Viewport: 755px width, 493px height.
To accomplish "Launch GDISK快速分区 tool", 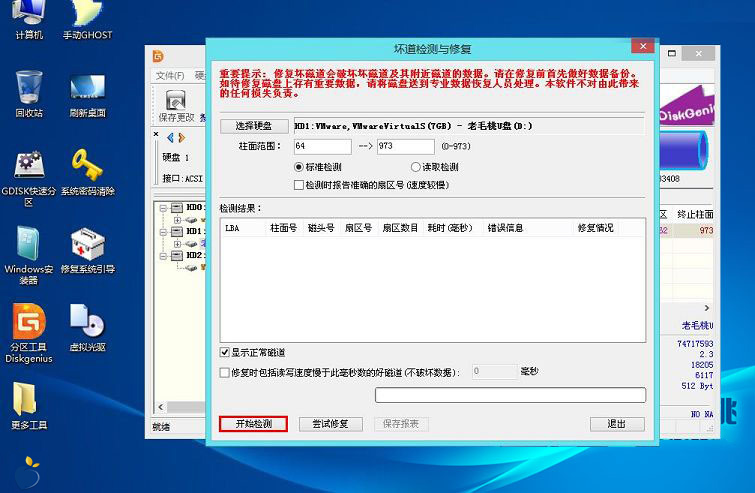I will (x=29, y=178).
